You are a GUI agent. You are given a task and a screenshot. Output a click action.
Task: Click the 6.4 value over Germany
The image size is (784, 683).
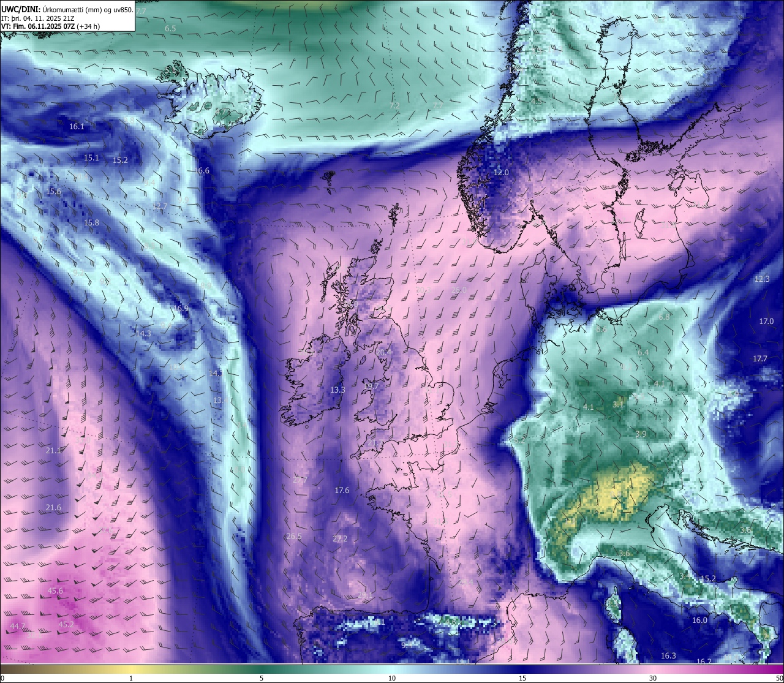pyautogui.click(x=643, y=353)
